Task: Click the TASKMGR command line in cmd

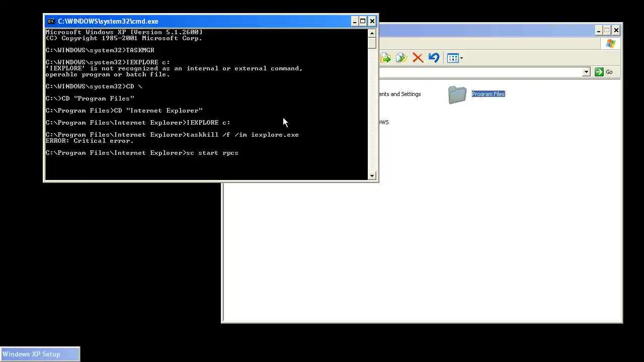Action: tap(100, 50)
